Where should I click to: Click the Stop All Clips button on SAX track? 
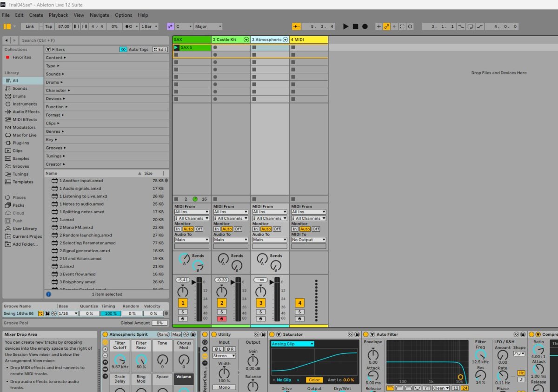coord(176,199)
